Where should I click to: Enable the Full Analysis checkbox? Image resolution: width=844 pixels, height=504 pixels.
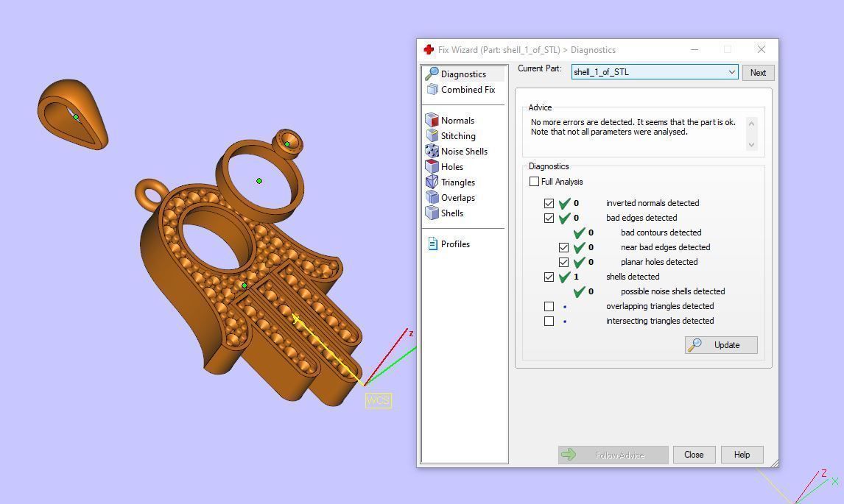[x=534, y=182]
